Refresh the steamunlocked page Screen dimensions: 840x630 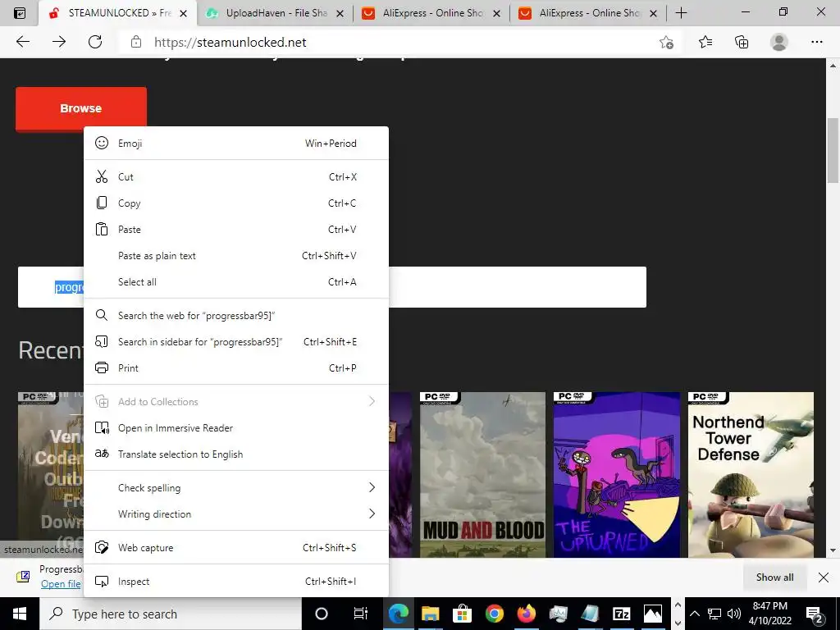click(x=95, y=42)
